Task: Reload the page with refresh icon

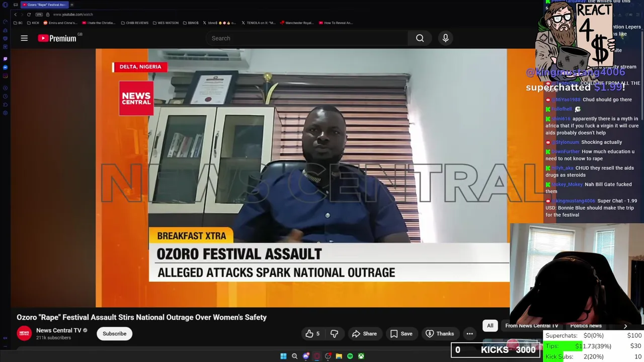Action: [x=29, y=15]
